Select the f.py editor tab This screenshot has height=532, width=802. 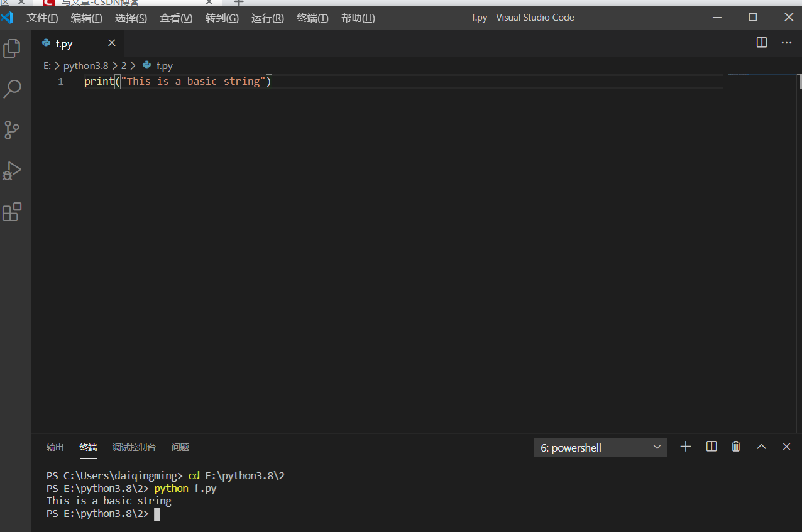point(77,43)
